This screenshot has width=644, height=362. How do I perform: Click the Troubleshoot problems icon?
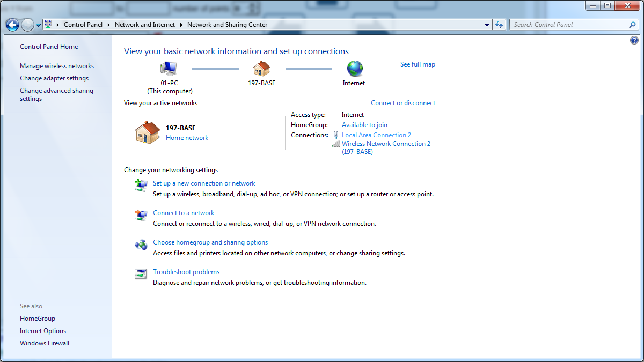click(x=141, y=274)
